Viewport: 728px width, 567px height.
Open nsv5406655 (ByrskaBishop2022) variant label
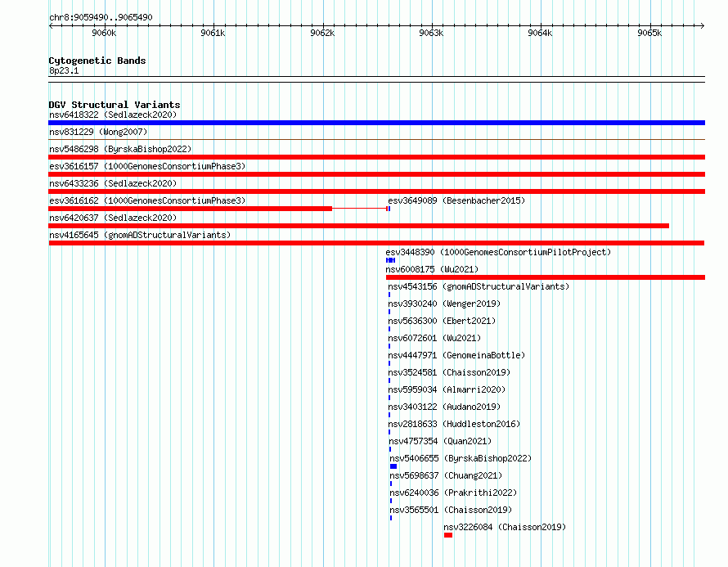(x=461, y=458)
